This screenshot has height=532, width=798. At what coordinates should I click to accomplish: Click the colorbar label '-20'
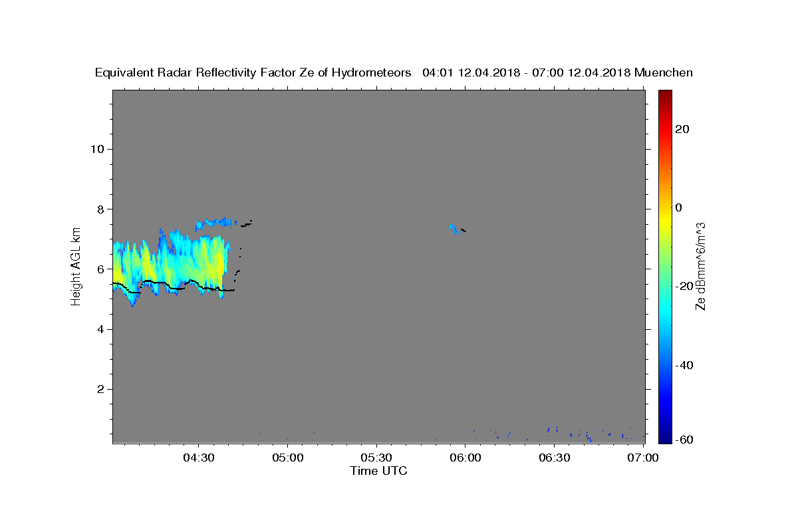(684, 286)
